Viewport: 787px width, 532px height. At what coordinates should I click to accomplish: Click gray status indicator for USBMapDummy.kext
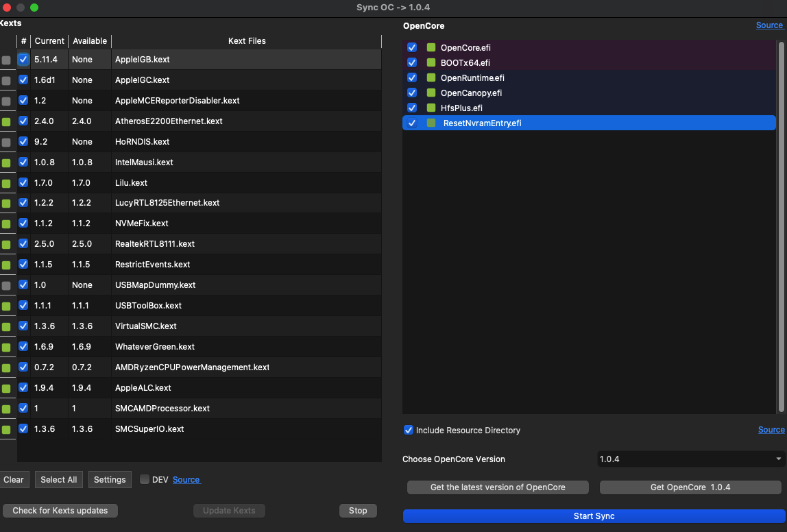[6, 286]
